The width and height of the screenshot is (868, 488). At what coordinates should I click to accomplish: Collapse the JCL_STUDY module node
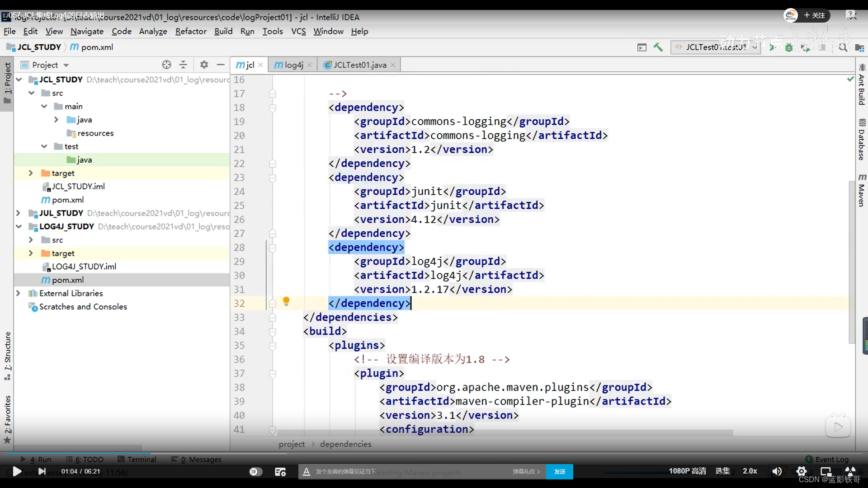(19, 80)
